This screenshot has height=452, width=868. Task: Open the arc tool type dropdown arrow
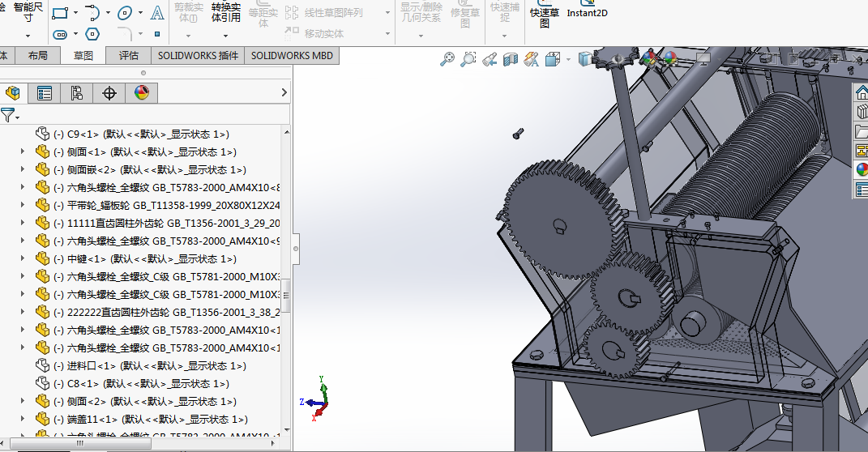(x=108, y=13)
